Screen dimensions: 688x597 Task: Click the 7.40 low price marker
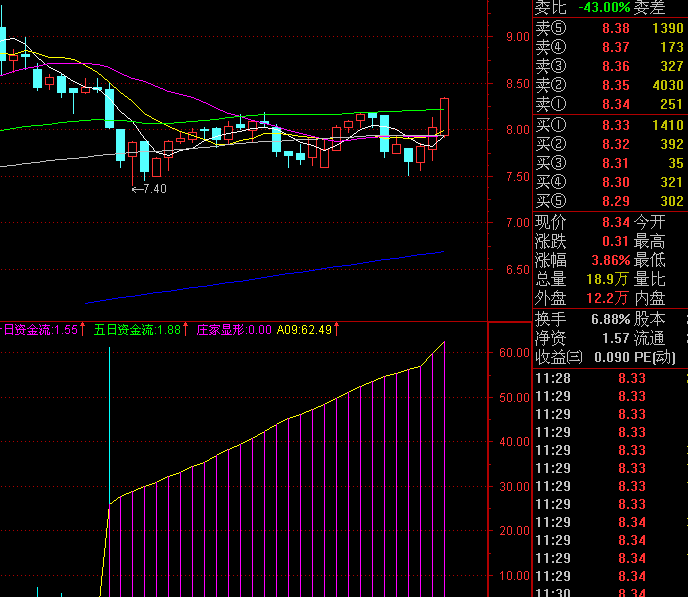pos(149,189)
